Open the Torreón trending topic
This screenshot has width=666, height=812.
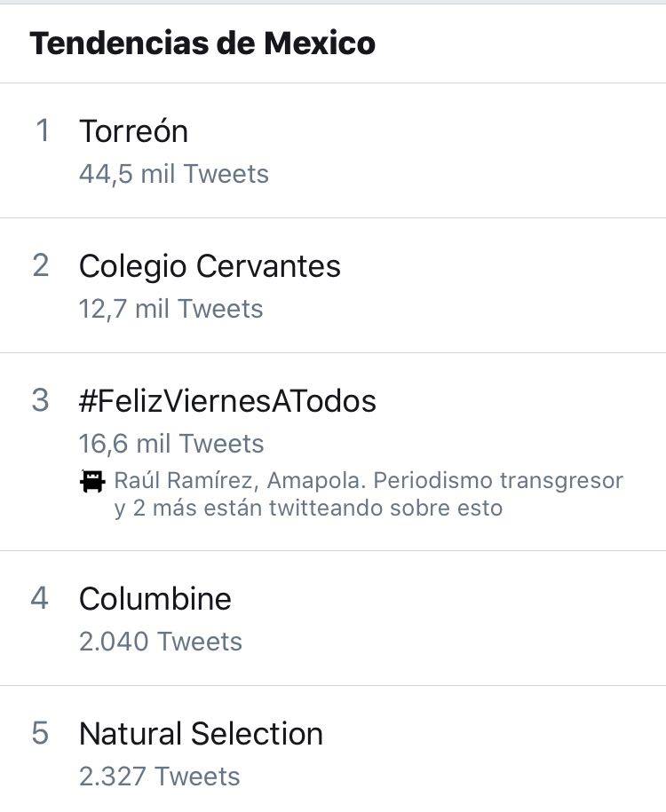pyautogui.click(x=133, y=131)
